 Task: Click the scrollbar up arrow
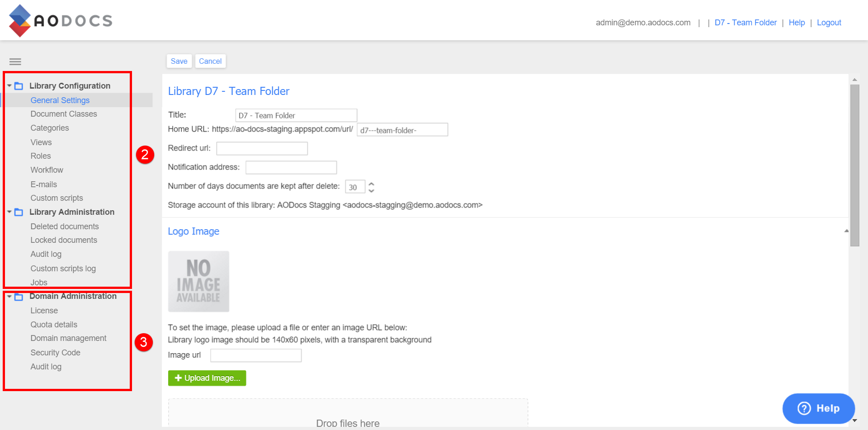tap(854, 80)
